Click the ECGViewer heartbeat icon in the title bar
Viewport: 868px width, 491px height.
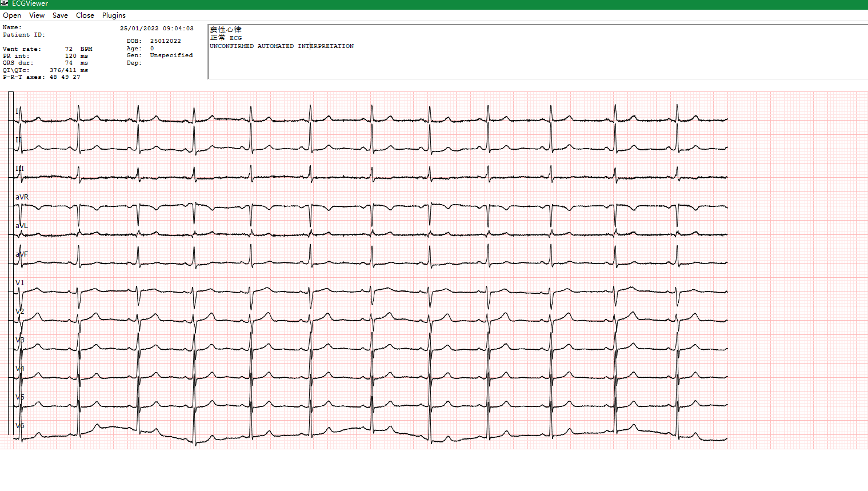[6, 4]
